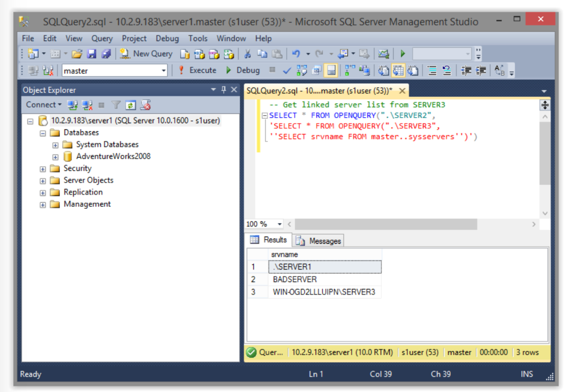
Task: Open Analysis Services DMX Query icon
Action: pyautogui.click(x=214, y=54)
